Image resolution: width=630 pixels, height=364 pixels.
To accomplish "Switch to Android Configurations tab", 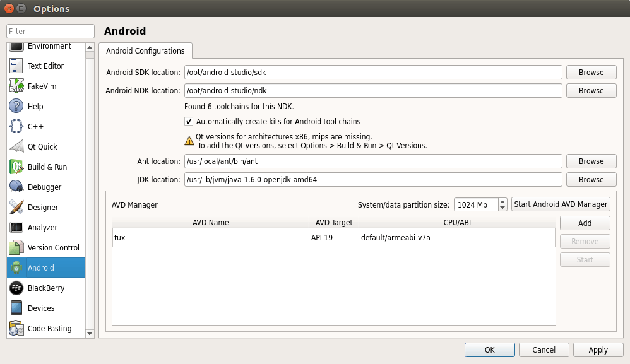I will pos(145,51).
